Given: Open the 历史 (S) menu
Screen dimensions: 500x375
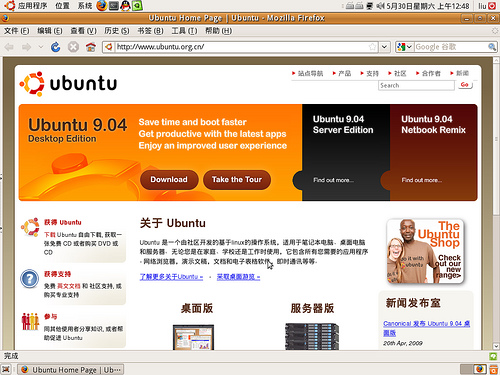Looking at the screenshot, I should pos(117,31).
